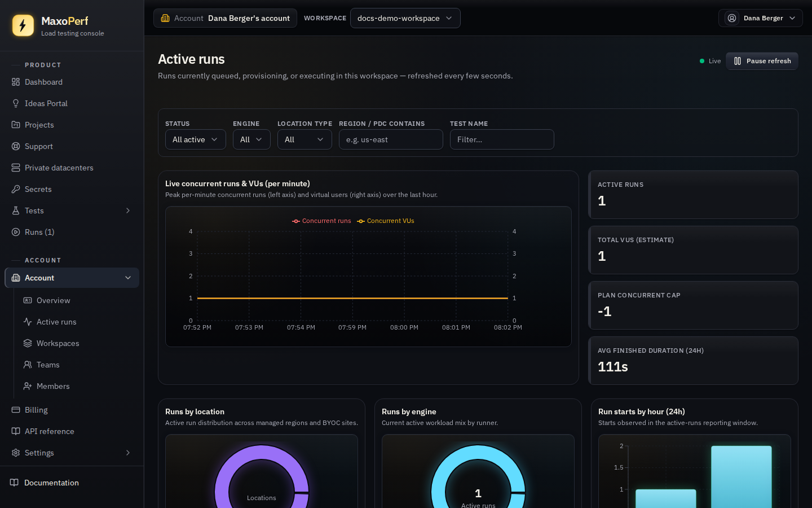Expand the Settings submenu chevron

pyautogui.click(x=128, y=453)
